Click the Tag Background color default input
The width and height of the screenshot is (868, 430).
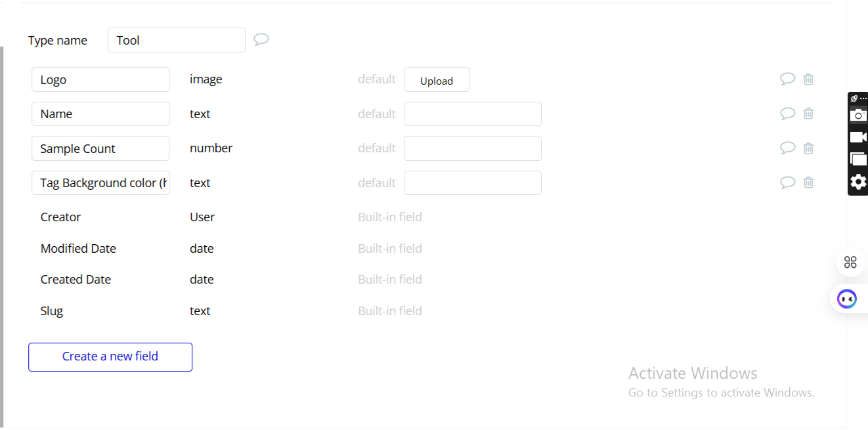pos(472,183)
